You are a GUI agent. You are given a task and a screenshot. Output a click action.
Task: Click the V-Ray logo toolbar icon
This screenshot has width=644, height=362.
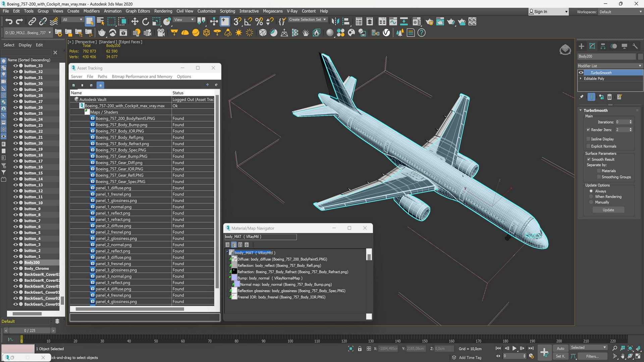[386, 33]
